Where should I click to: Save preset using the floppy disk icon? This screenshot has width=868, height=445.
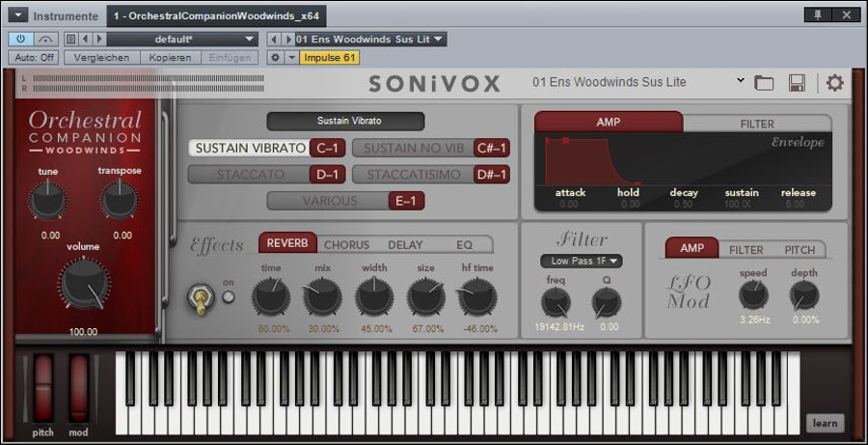[x=797, y=83]
